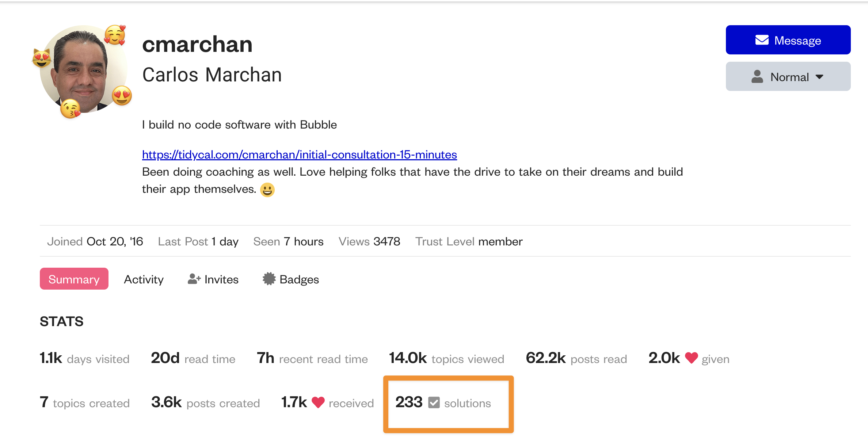Screen dimensions: 868x447
Task: Go to the Invites tab
Action: pos(221,279)
